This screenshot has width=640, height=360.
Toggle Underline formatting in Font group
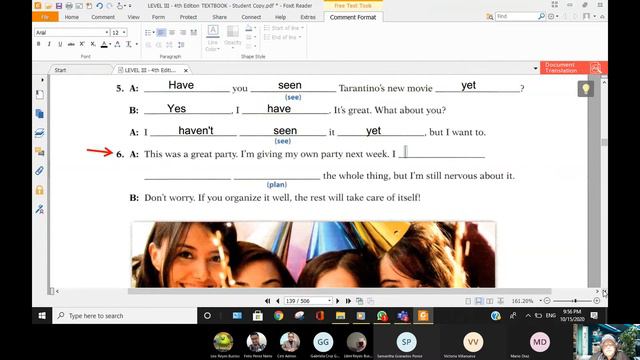point(60,44)
